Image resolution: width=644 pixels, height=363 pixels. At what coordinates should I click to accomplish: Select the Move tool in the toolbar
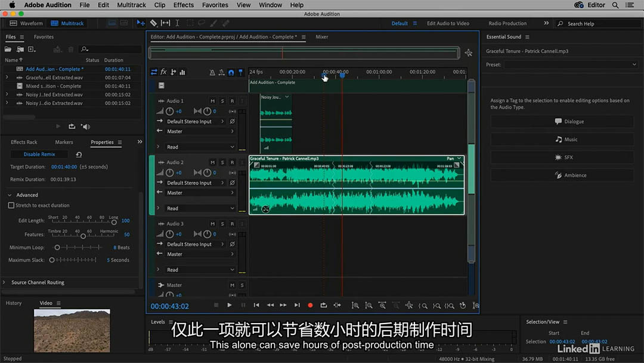click(x=141, y=23)
